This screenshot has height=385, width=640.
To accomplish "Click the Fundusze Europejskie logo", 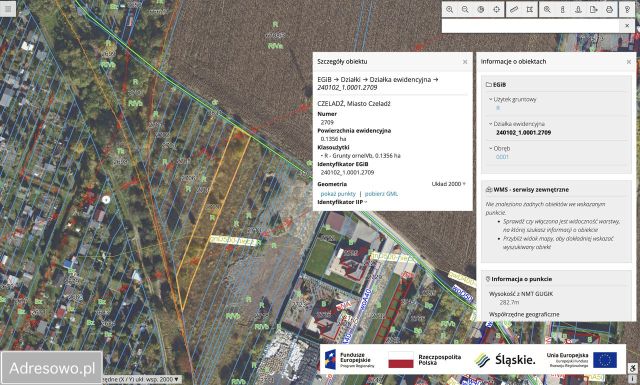I will click(x=349, y=359).
